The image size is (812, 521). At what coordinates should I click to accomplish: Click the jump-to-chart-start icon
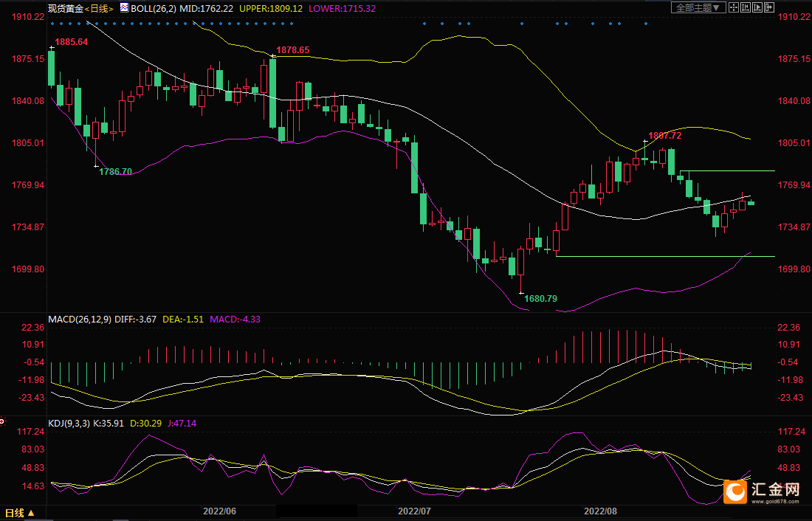tap(746, 8)
